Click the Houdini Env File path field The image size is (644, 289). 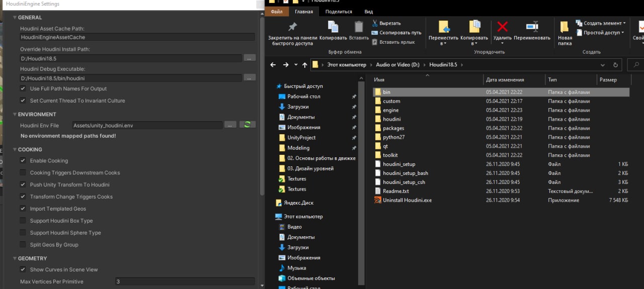coord(147,125)
